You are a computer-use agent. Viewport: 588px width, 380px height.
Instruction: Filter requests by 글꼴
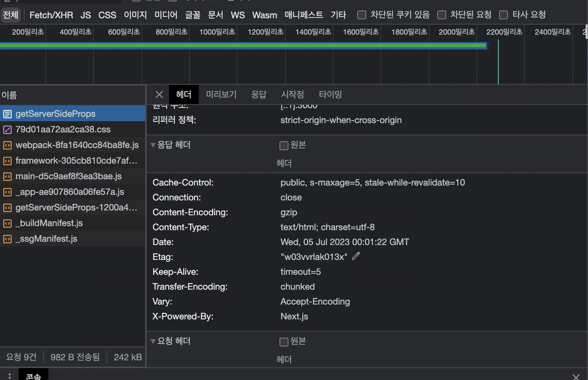pyautogui.click(x=193, y=15)
